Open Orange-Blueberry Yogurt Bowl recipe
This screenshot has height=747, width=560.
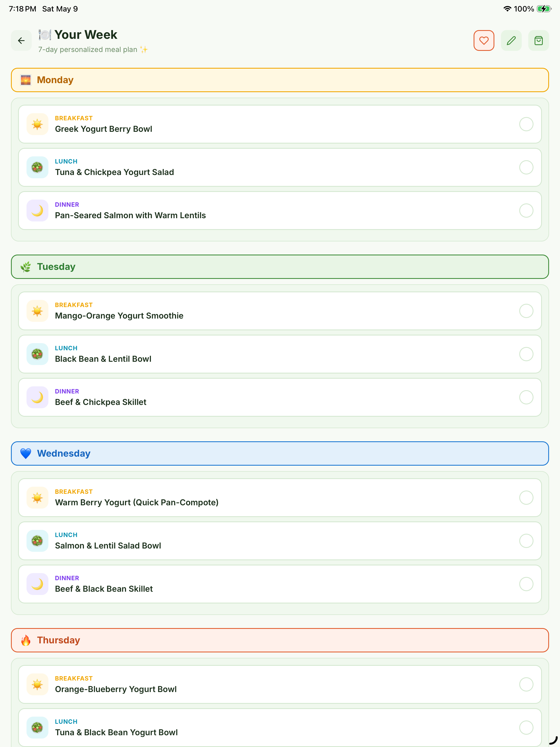coord(280,685)
